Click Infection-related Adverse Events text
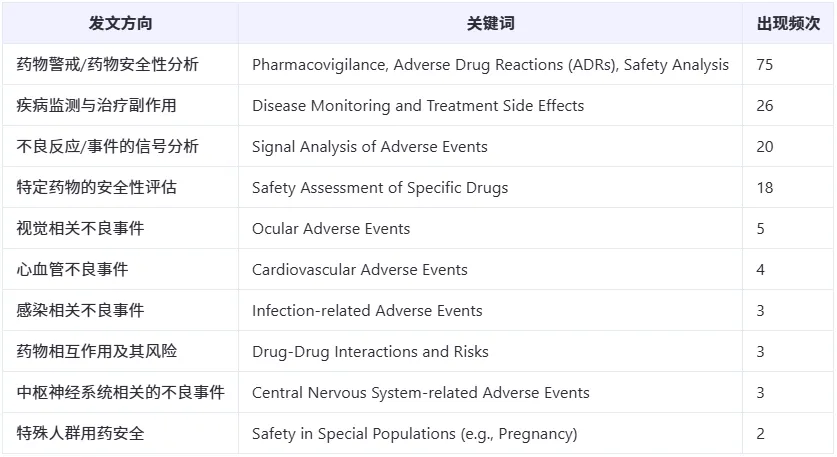The height and width of the screenshot is (457, 837). pos(367,311)
